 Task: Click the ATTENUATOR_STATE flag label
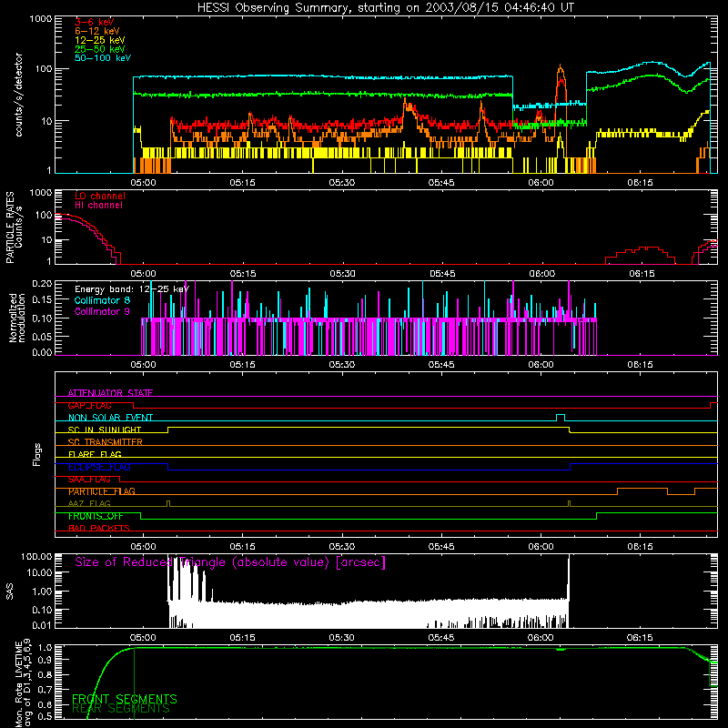110,393
